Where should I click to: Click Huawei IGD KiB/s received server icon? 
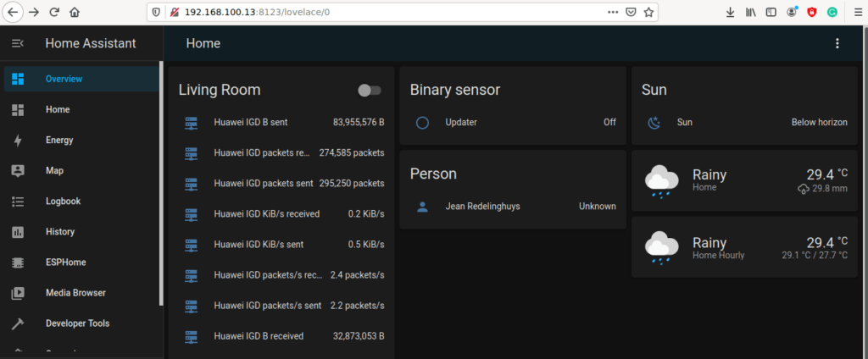click(191, 213)
